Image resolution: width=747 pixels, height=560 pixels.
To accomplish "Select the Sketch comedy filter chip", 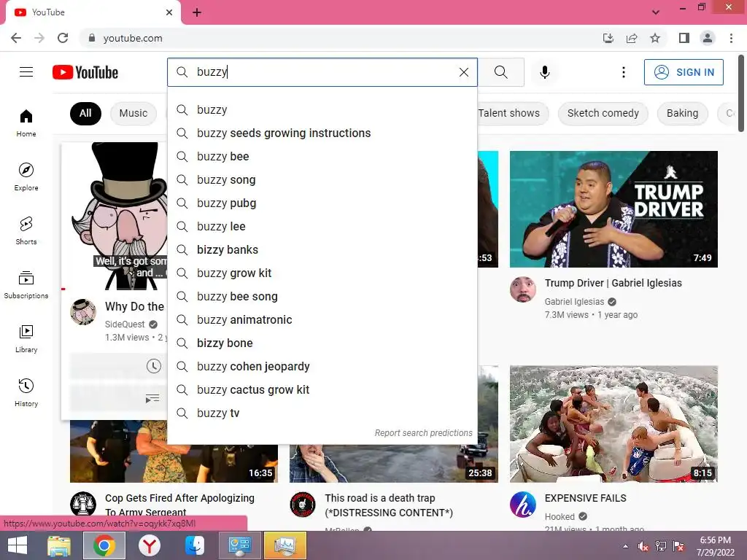I will point(603,113).
